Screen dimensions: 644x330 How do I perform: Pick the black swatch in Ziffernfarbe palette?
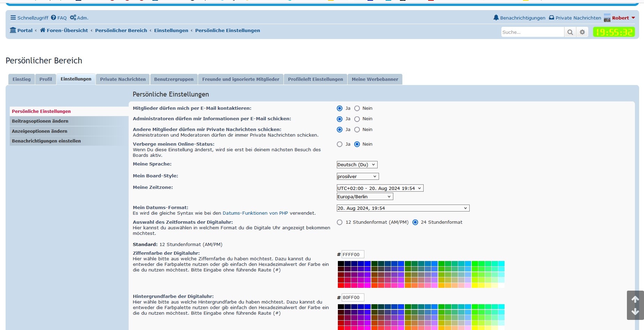[341, 263]
